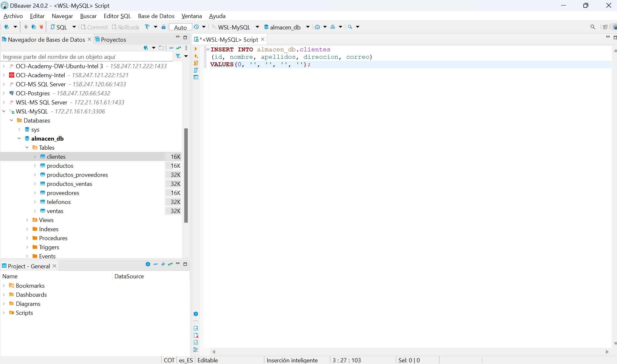The image size is (617, 364).
Task: Click the show output panel icon in editor gutter
Action: click(196, 328)
